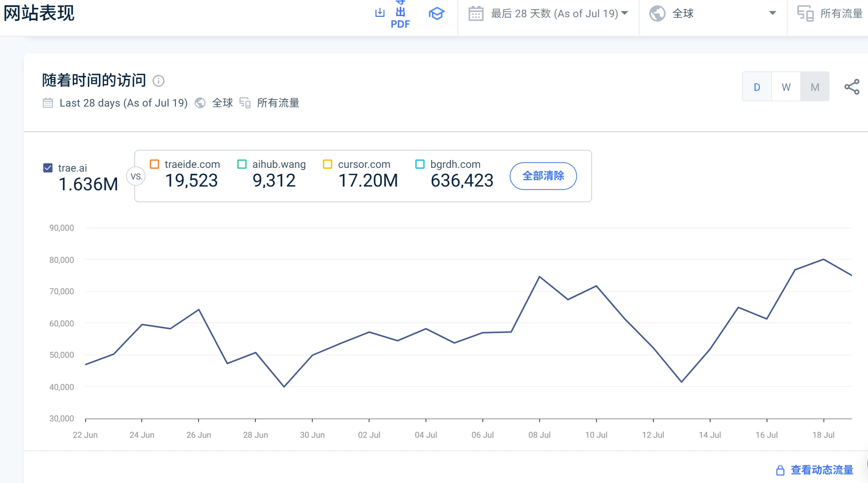The image size is (868, 483).
Task: Open the 查看动态流量 link
Action: pos(822,470)
